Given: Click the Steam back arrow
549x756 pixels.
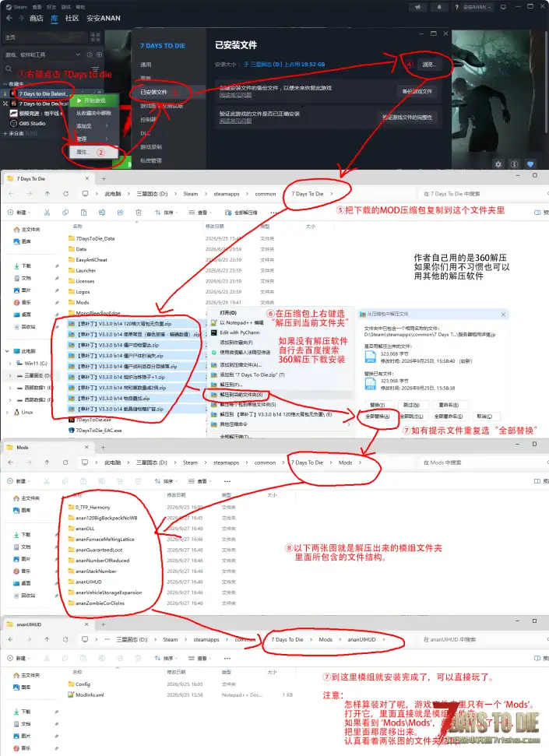Looking at the screenshot, I should (x=9, y=18).
